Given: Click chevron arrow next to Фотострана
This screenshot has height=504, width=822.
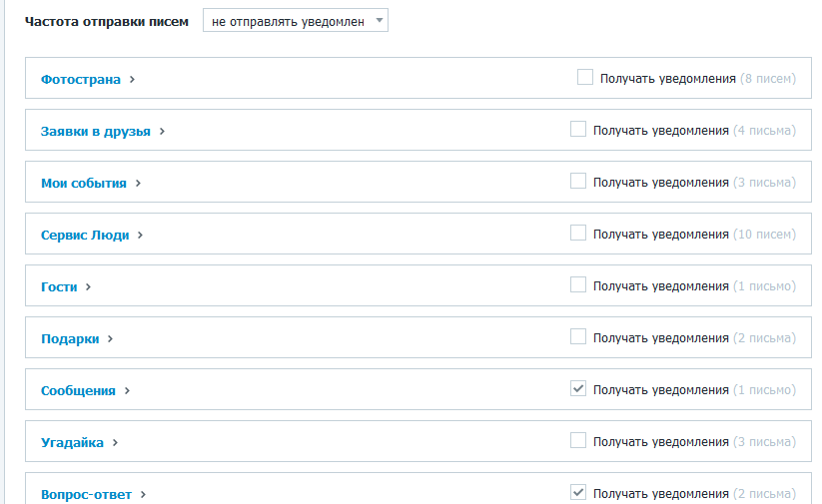Looking at the screenshot, I should click(132, 79).
